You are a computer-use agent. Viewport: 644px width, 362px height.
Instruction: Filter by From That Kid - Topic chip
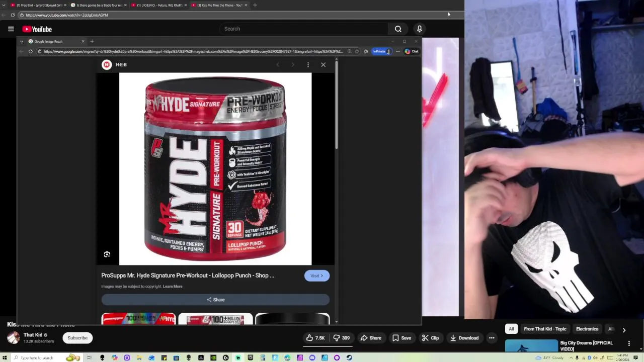(545, 329)
